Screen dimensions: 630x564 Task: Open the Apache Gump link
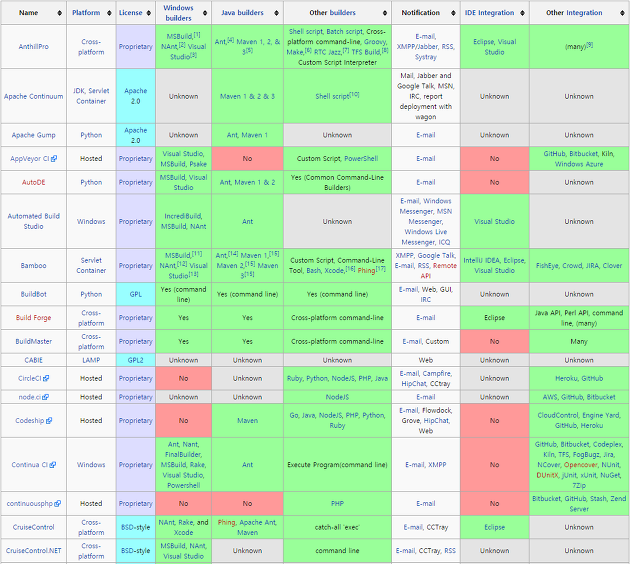click(33, 135)
